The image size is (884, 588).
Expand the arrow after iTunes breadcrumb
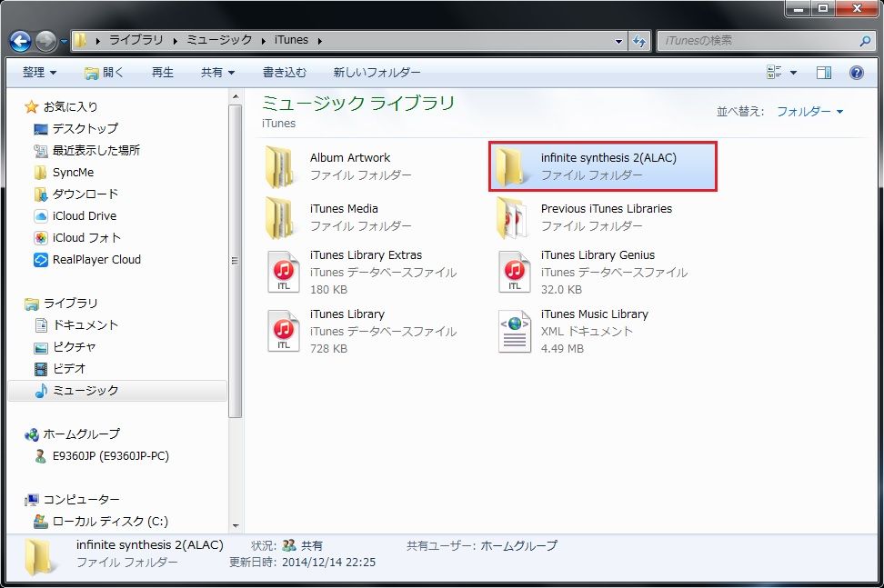pos(319,41)
